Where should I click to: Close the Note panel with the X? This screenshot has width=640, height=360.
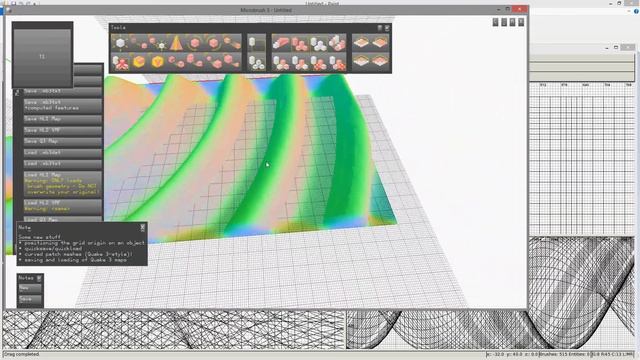coord(142,227)
